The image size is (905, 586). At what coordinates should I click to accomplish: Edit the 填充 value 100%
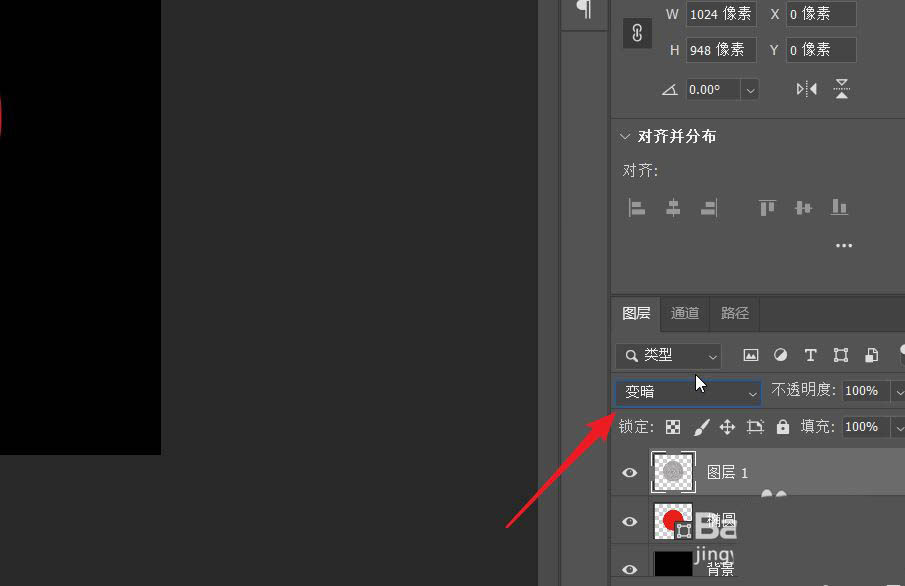click(865, 427)
